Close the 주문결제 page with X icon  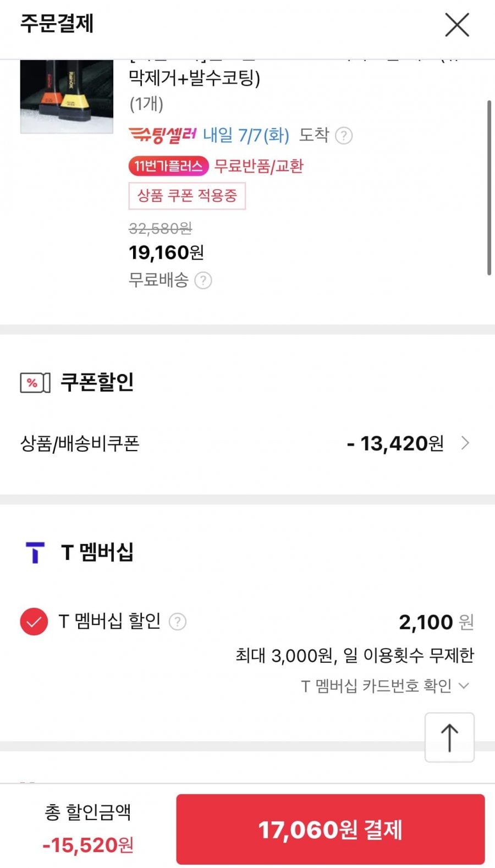[457, 25]
